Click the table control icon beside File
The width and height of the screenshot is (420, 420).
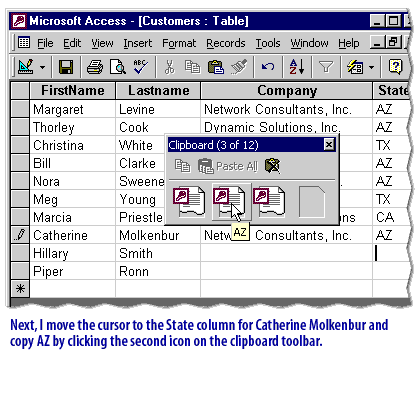click(x=24, y=43)
